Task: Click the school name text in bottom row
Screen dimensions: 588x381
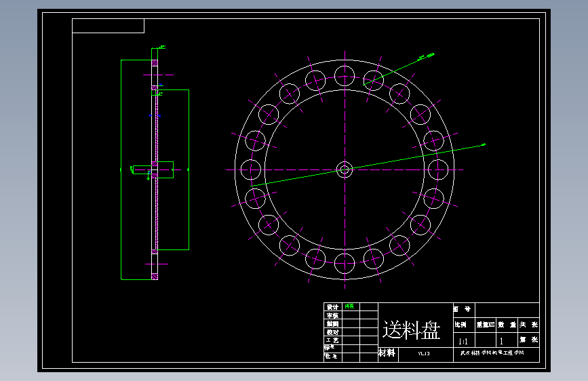Action: tap(492, 353)
